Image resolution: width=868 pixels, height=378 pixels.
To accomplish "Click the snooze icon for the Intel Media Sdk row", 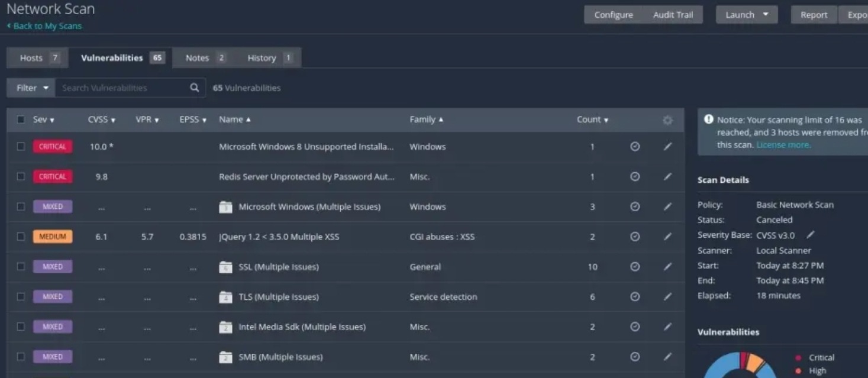I will pyautogui.click(x=635, y=327).
